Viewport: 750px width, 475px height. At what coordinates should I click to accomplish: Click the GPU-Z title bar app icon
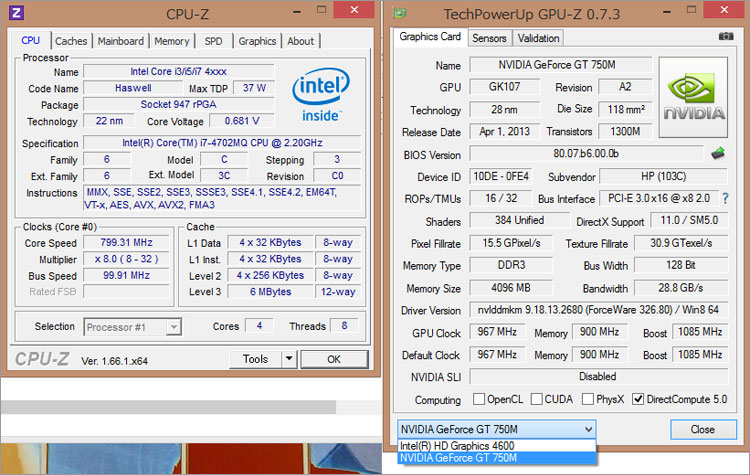[x=400, y=13]
